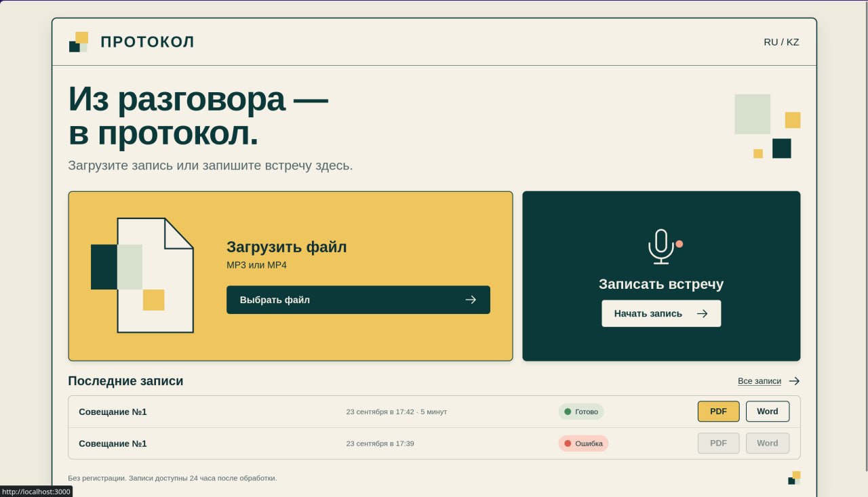Click arrow icon beside Все записи
Image resolution: width=868 pixels, height=497 pixels.
coord(794,381)
